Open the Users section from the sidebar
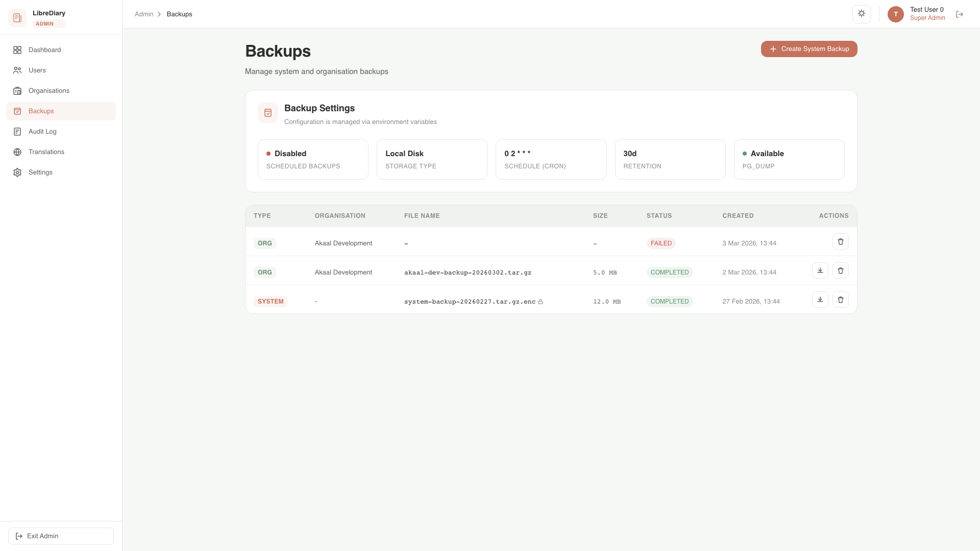Image resolution: width=980 pixels, height=551 pixels. pyautogui.click(x=37, y=70)
